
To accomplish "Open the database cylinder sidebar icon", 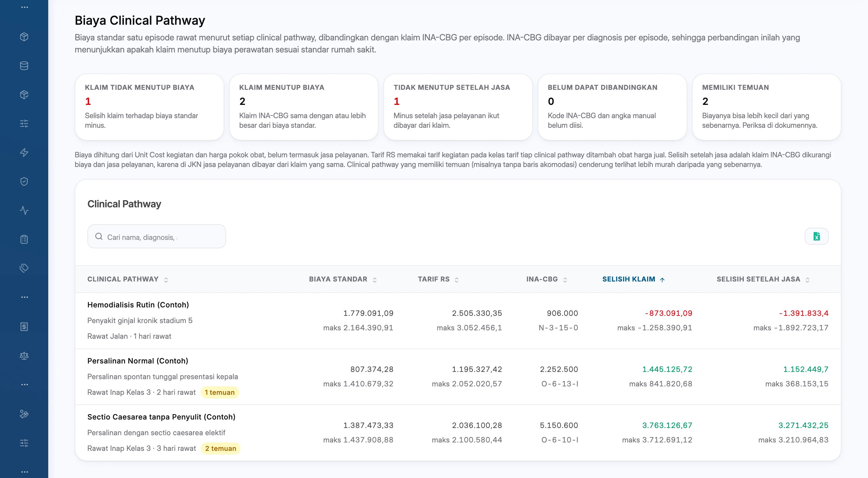I will pos(24,66).
